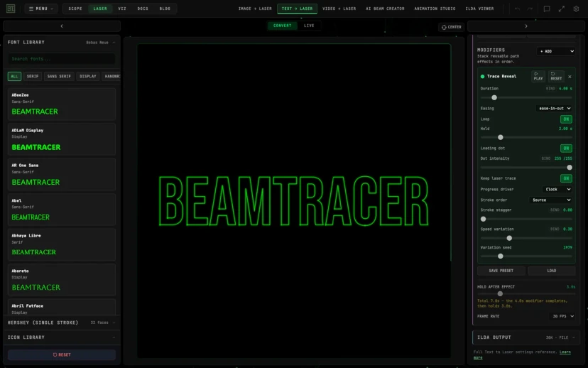
Task: Open settings gear icon
Action: 576,9
